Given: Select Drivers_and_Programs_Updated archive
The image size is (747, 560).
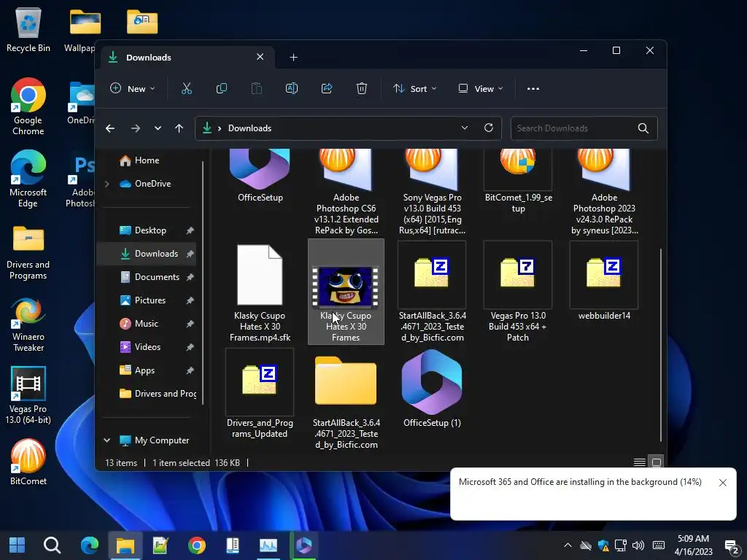Looking at the screenshot, I should (x=260, y=394).
